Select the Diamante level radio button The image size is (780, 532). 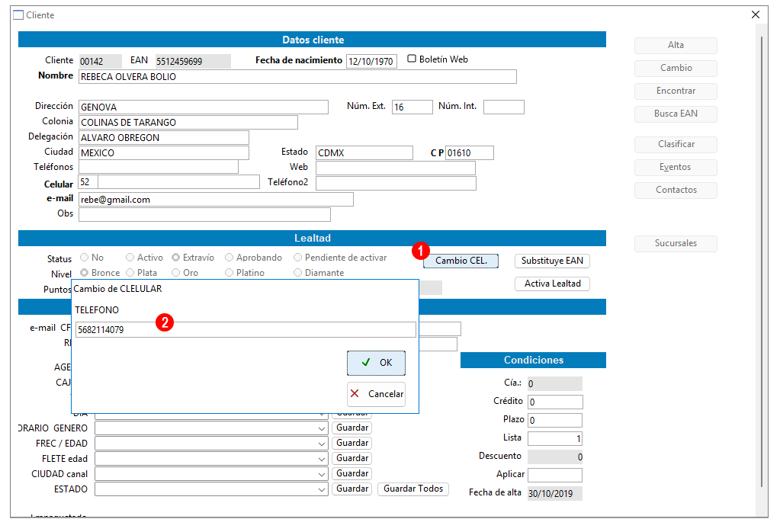[x=297, y=272]
